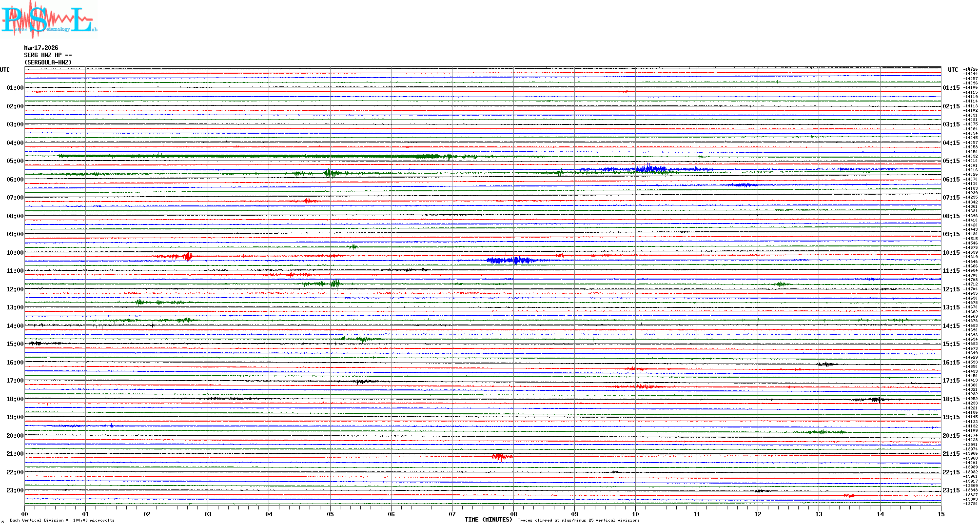
Task: Click the (SERGOULA-HNZ) station name
Action: tap(48, 62)
